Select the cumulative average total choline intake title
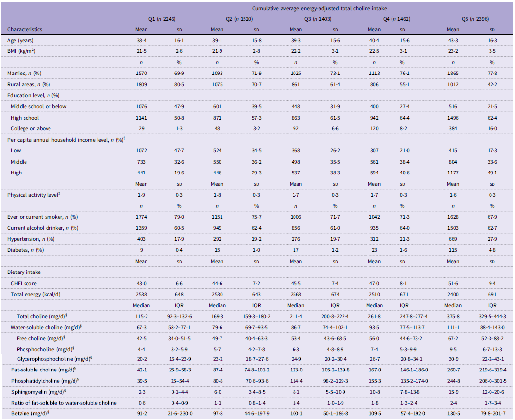This screenshot has width=515, height=420. point(319,8)
